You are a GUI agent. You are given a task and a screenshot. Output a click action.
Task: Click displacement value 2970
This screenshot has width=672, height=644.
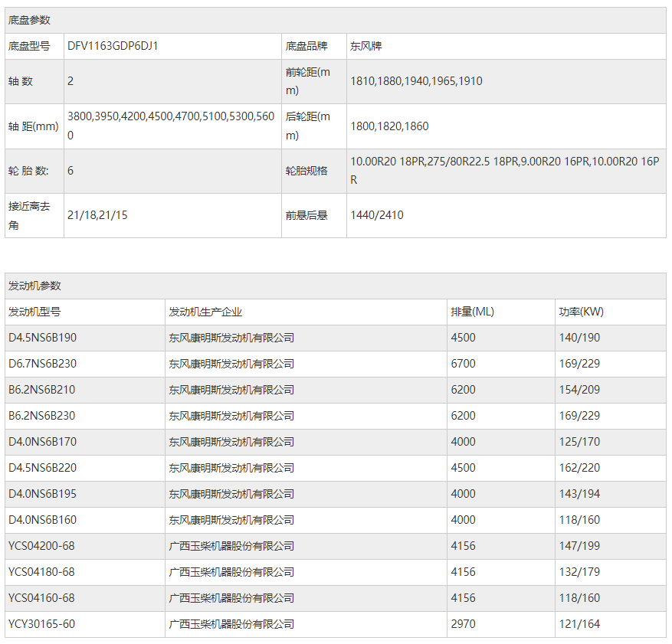tap(463, 624)
